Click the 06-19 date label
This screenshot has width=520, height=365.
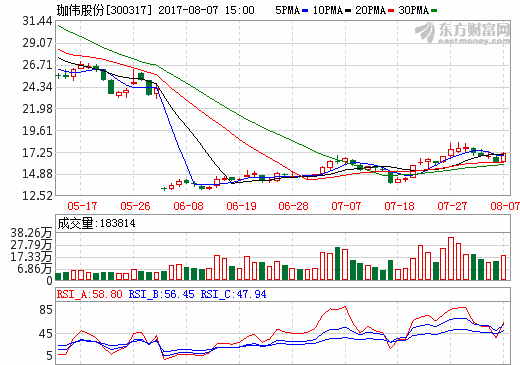(241, 206)
